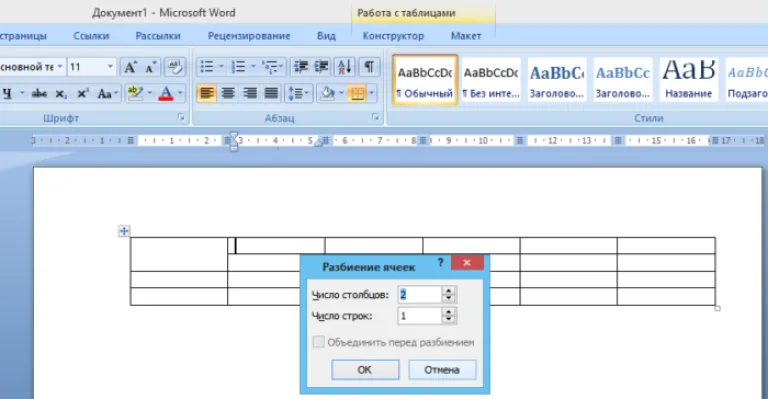This screenshot has width=768, height=399.
Task: Open the borders dropdown arrow
Action: (372, 93)
